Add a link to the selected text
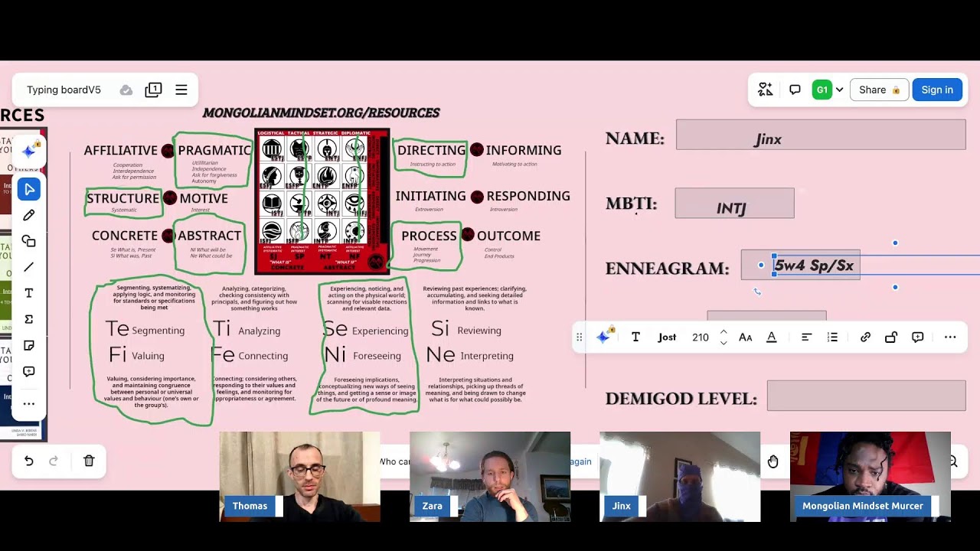This screenshot has width=980, height=551. (865, 337)
